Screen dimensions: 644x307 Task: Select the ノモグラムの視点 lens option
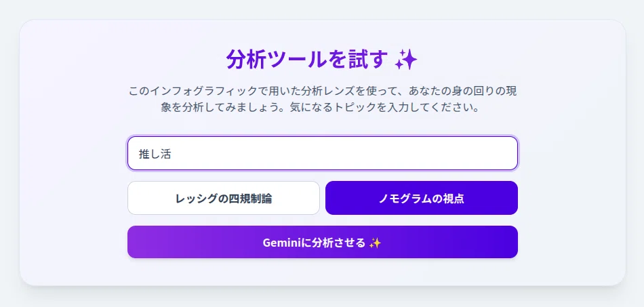tap(422, 198)
